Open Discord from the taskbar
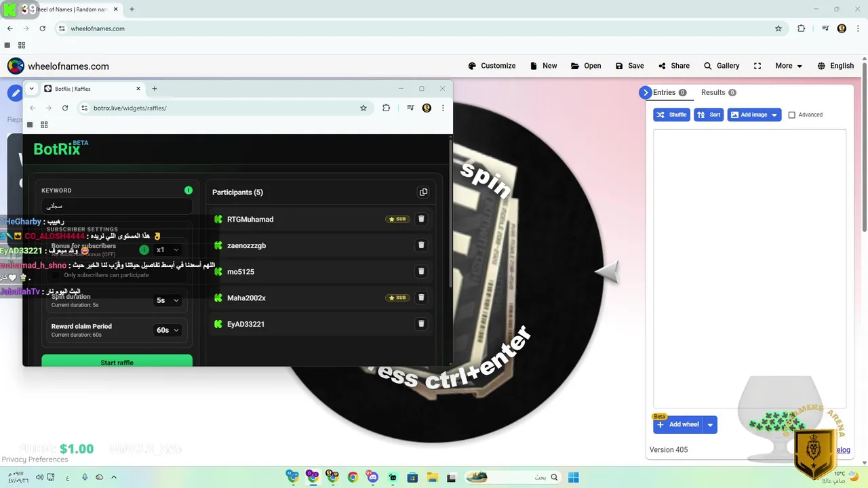This screenshot has height=488, width=868. point(372,477)
